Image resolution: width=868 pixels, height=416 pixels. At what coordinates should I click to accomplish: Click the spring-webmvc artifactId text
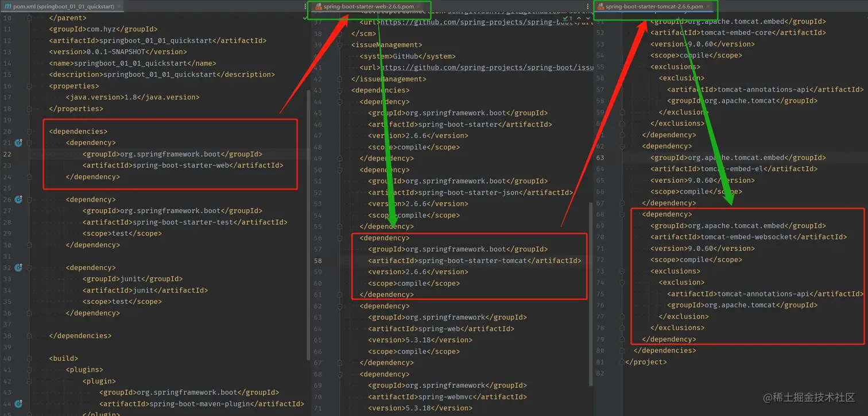(443, 396)
